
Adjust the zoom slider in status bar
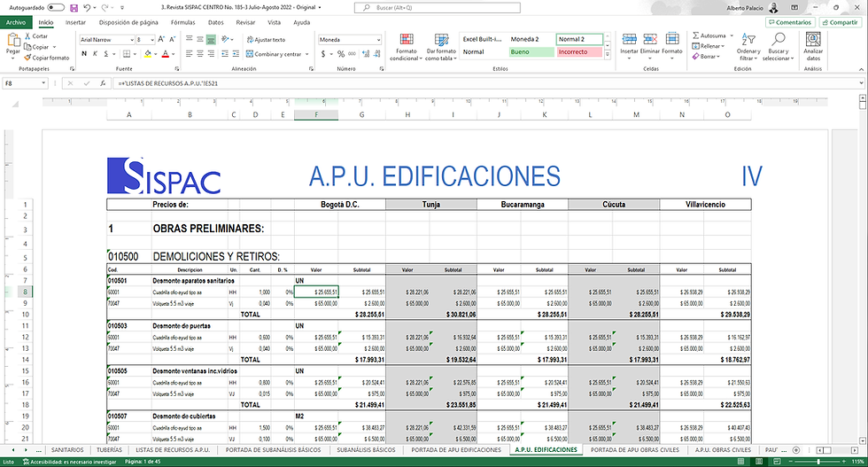pos(818,462)
